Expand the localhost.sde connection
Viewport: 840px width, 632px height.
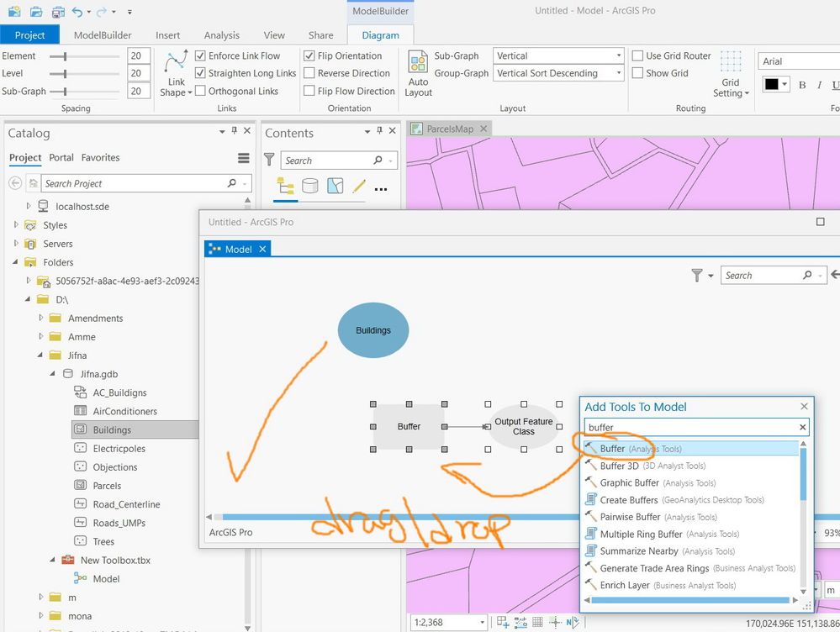tap(29, 206)
